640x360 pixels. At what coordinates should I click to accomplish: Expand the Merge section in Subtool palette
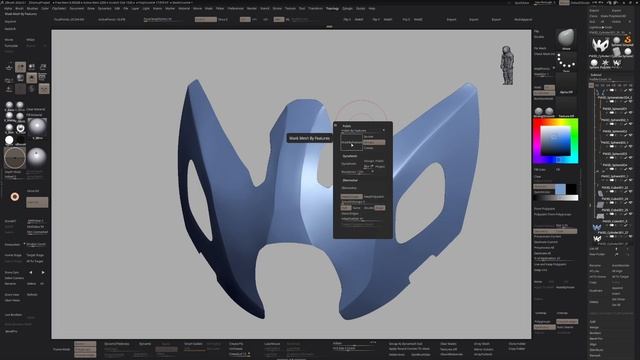click(594, 327)
